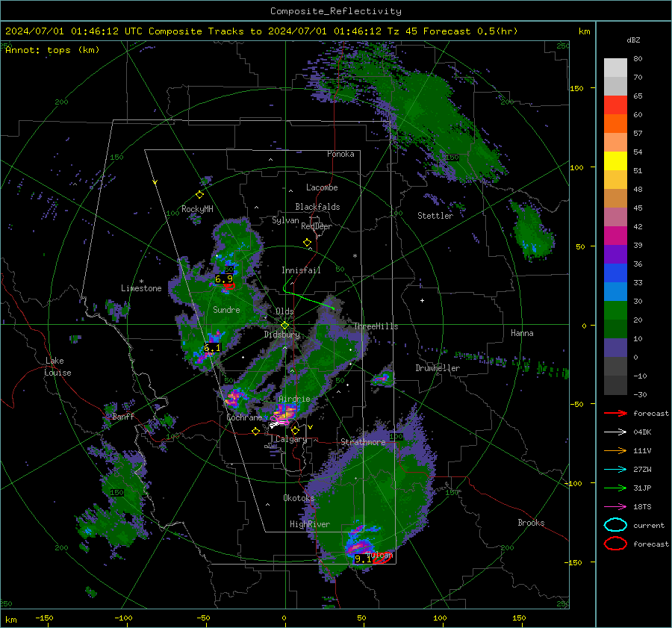This screenshot has height=628, width=672.
Task: Click the yellow radar-site diamond below Olds
Action: point(284,326)
